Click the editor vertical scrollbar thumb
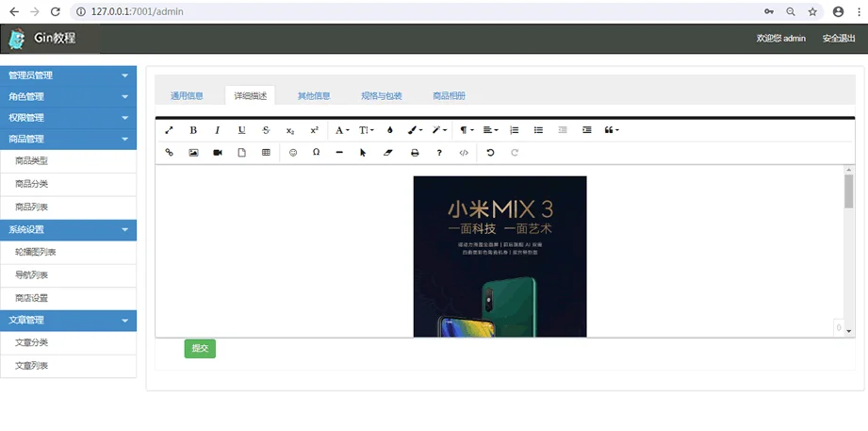868x431 pixels. (848, 191)
